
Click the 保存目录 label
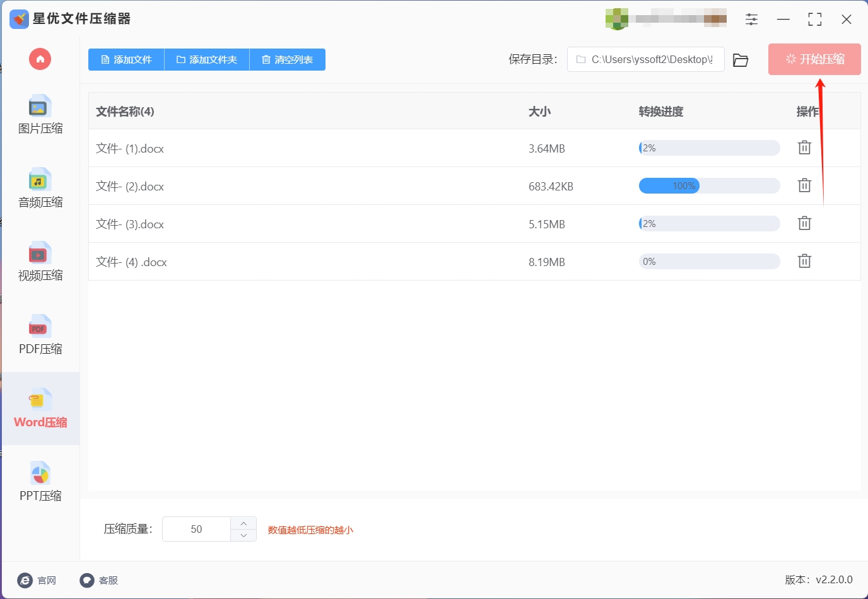pos(533,59)
